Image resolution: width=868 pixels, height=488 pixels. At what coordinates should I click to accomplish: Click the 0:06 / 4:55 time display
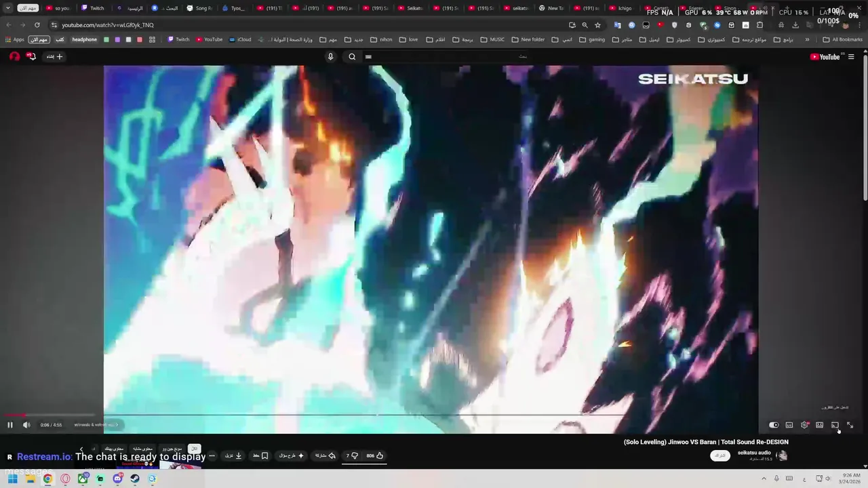(51, 425)
